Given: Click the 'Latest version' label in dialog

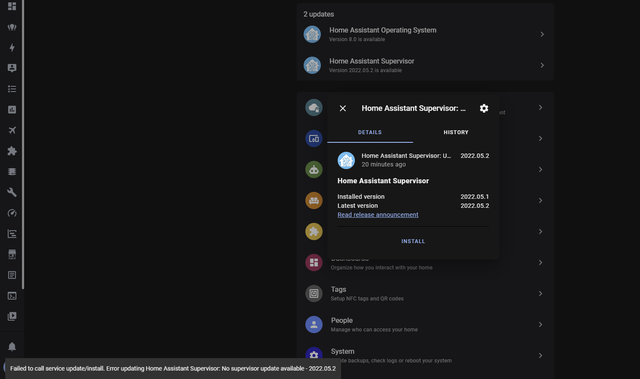Looking at the screenshot, I should (x=358, y=206).
